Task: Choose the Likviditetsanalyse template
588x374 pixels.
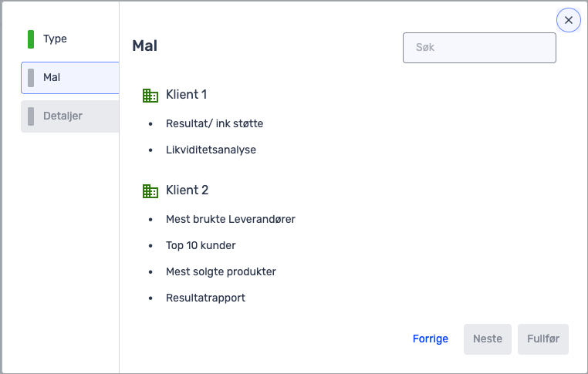Action: 211,150
